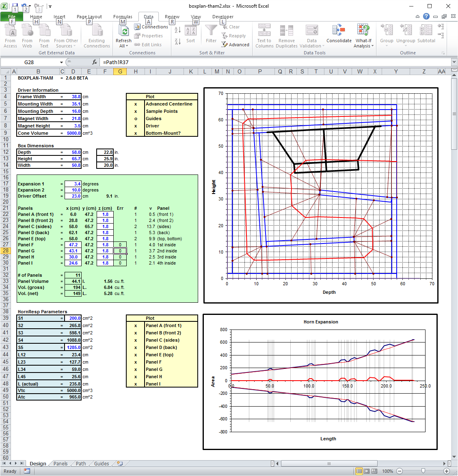Switch to Guides sheet tab
Screen dimensions: 458x476
click(102, 463)
